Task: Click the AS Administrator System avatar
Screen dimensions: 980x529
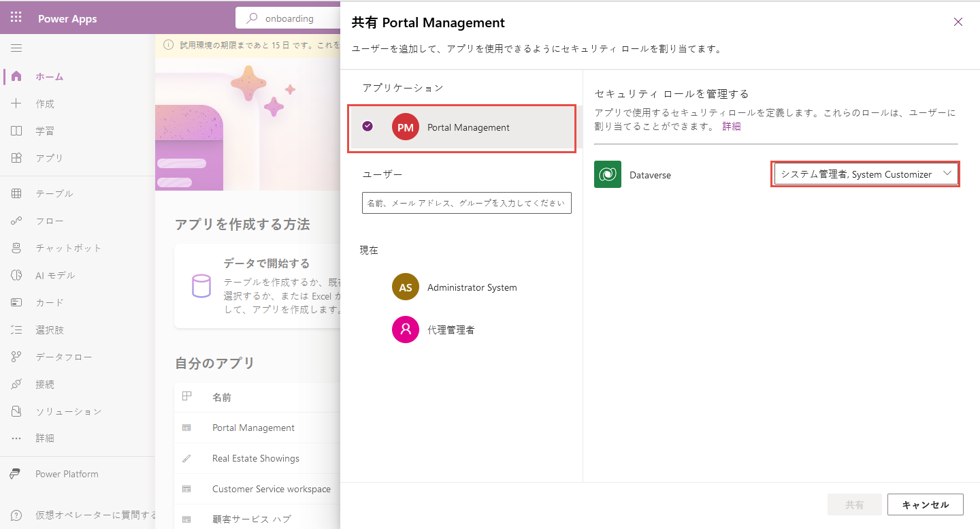Action: tap(406, 287)
